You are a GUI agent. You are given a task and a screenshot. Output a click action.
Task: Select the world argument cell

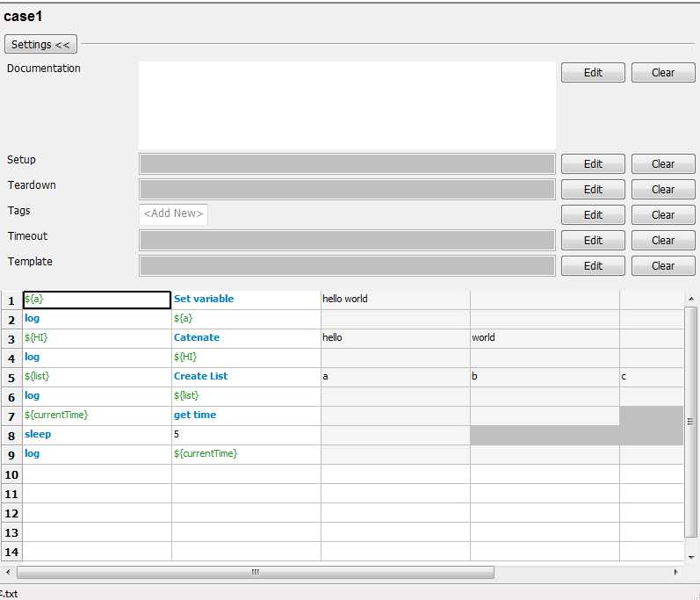tap(545, 338)
